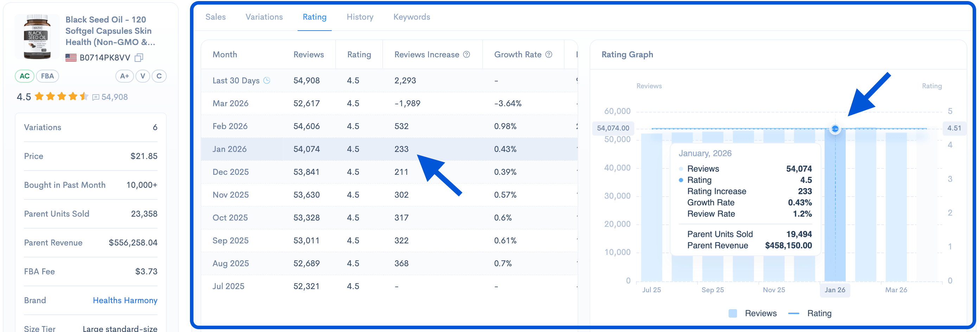Image resolution: width=980 pixels, height=332 pixels.
Task: Click the AC badge
Action: (x=24, y=76)
